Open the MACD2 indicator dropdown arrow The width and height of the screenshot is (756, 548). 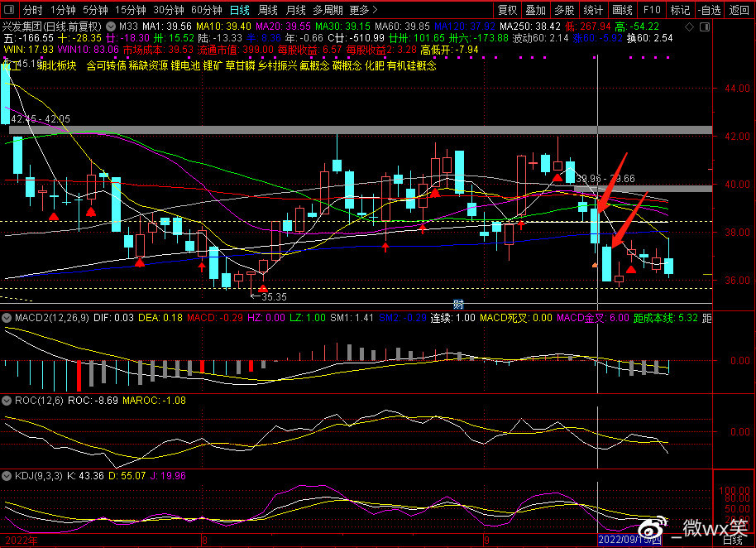(7, 317)
